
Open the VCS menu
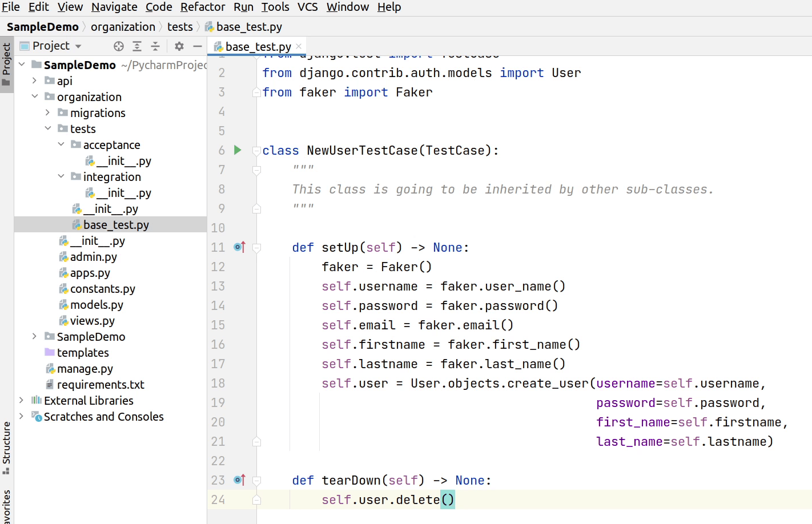tap(308, 7)
